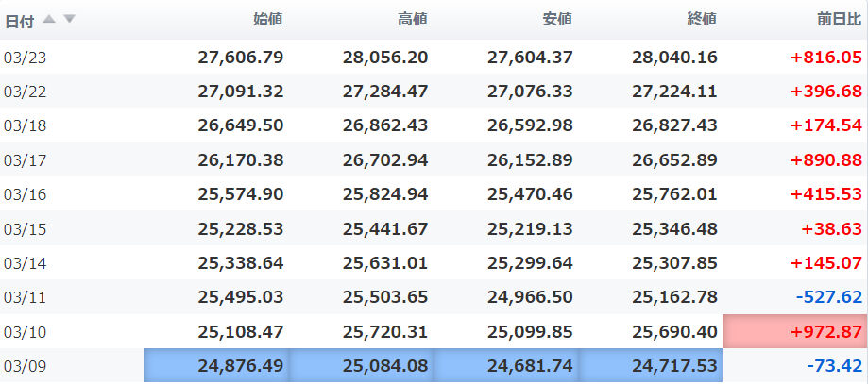Select the 03/11 date cell

click(25, 298)
